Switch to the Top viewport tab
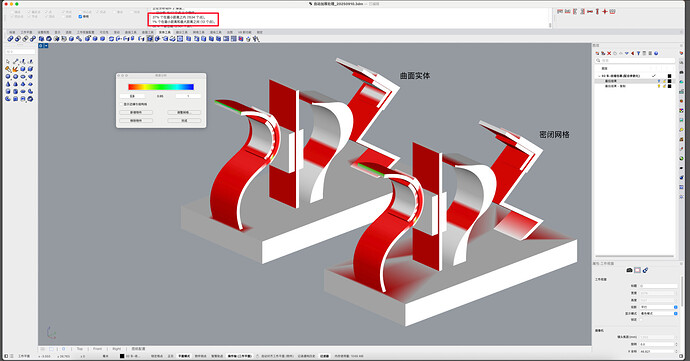 coord(80,349)
